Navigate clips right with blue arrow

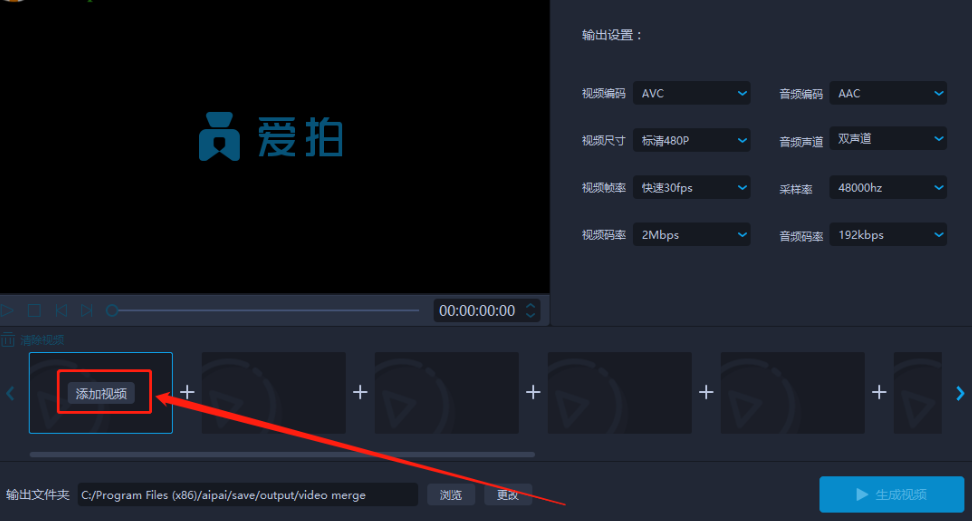960,393
